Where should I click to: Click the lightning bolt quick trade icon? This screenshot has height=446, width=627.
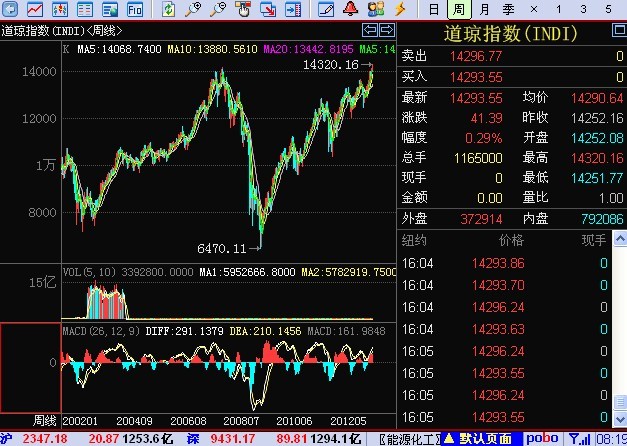[400, 9]
